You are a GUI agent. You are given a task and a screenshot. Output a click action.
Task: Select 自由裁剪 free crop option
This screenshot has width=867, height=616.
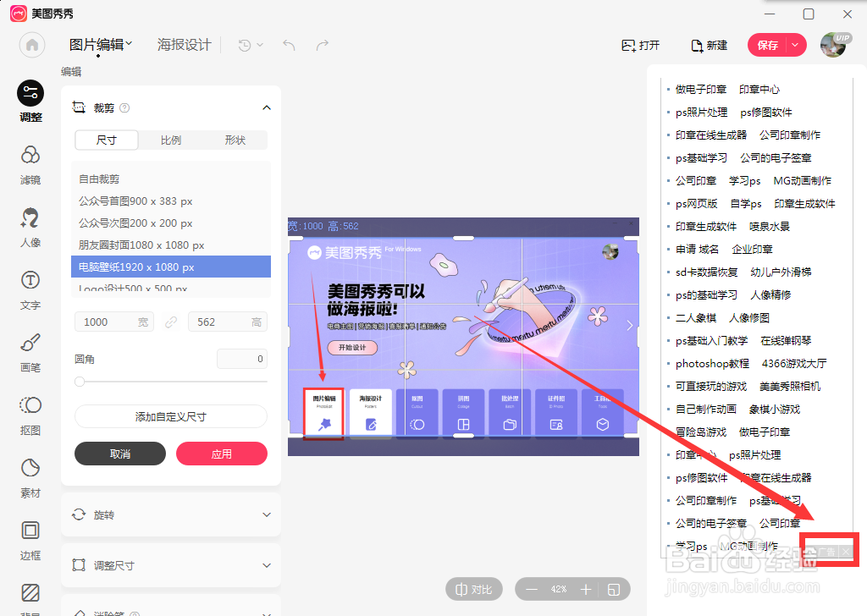click(171, 179)
